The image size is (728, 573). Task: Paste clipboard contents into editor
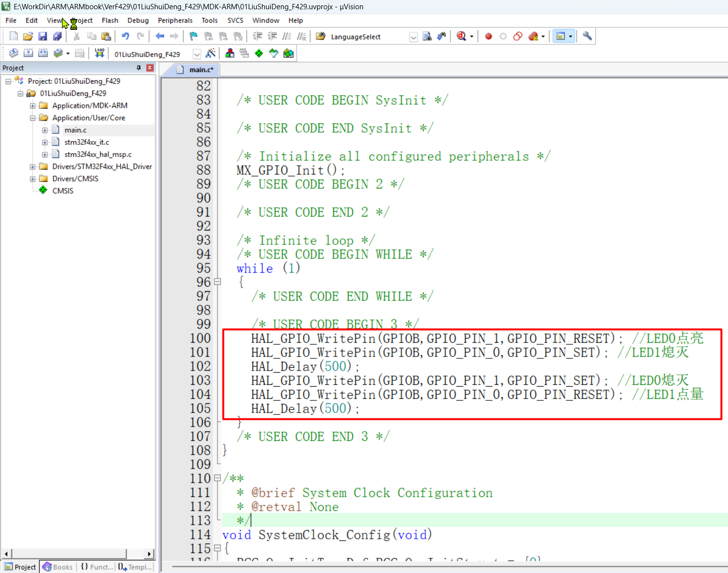tap(106, 36)
